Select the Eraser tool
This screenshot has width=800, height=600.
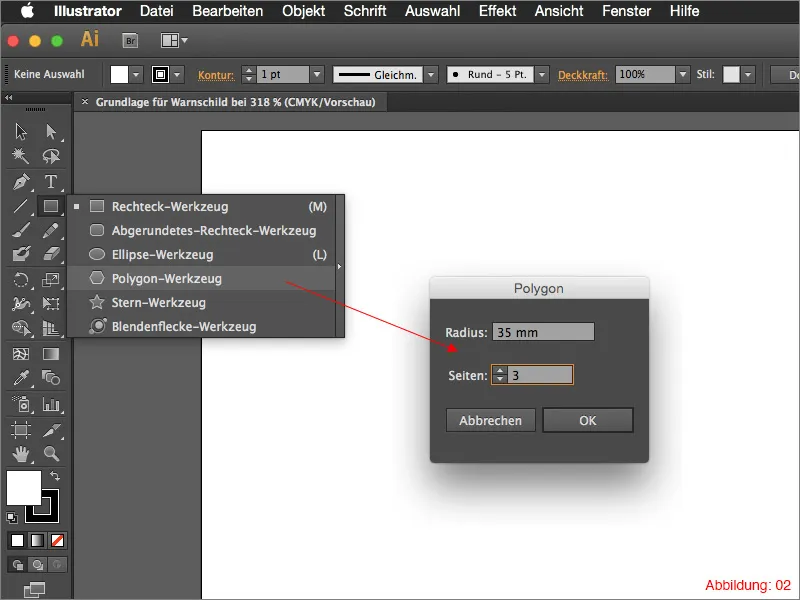51,254
